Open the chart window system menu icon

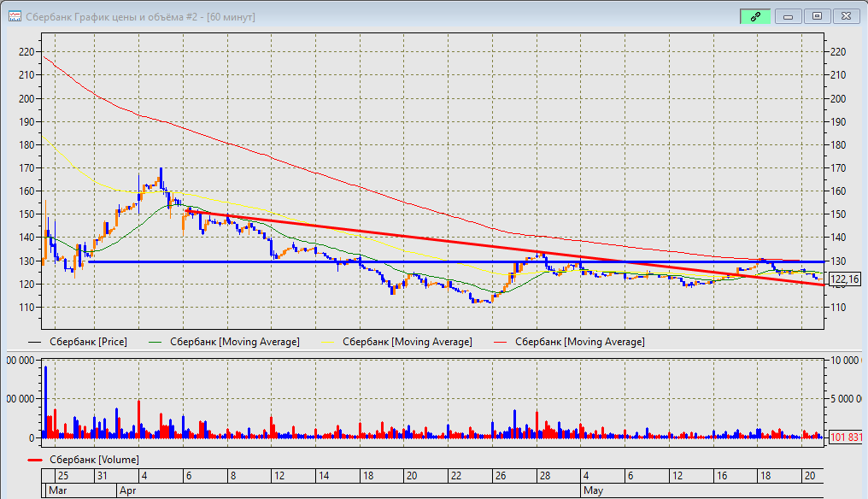pyautogui.click(x=15, y=16)
